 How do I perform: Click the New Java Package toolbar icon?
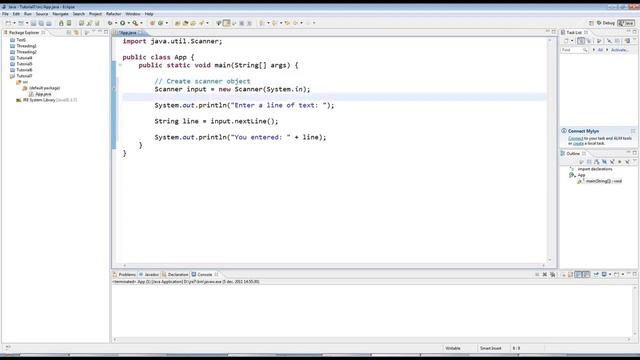coord(152,23)
